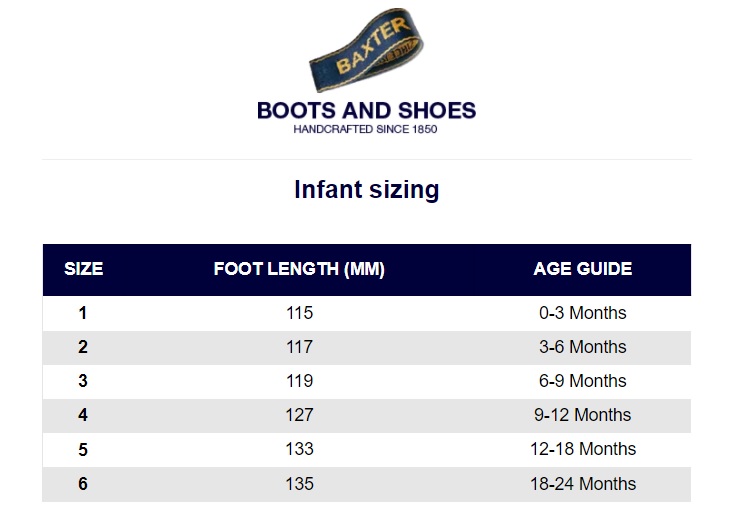Image resolution: width=736 pixels, height=521 pixels.
Task: Click the Baxter boot-tag logo image
Action: [366, 50]
